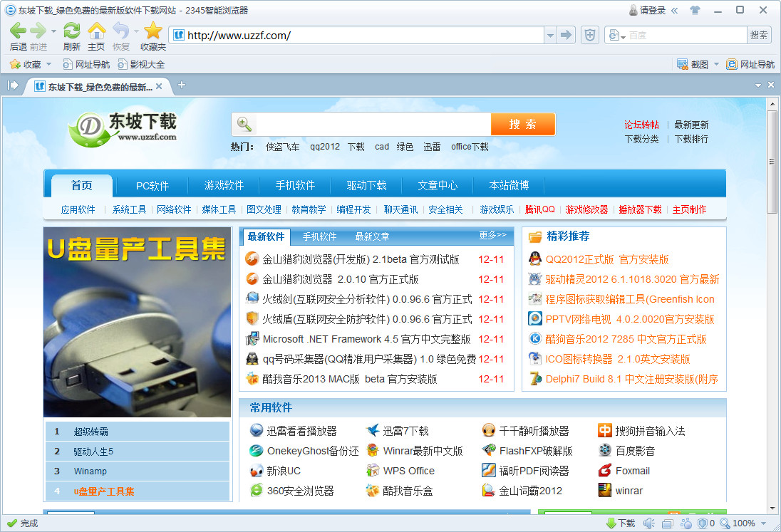Screen dimensions: 781x532
Task: Click the website search input field
Action: [372, 124]
